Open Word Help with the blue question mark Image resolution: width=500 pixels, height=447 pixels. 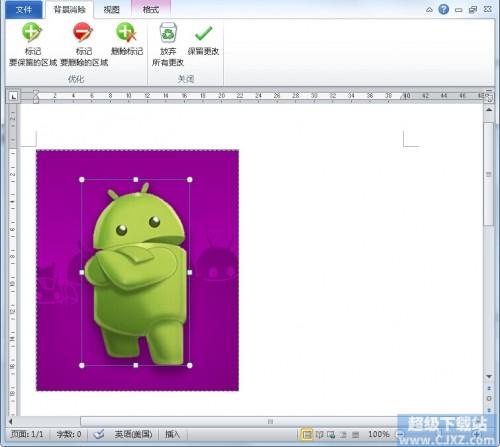point(443,9)
